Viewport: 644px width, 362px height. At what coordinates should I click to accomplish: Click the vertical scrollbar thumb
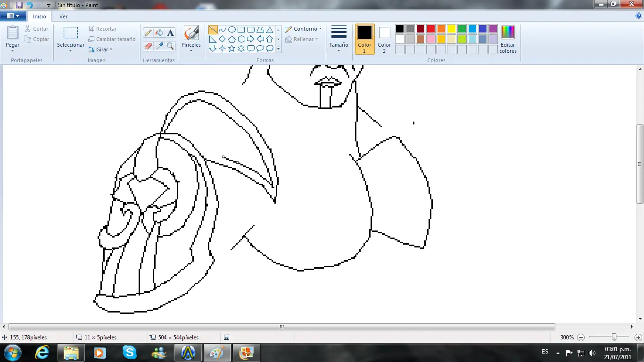tap(640, 164)
